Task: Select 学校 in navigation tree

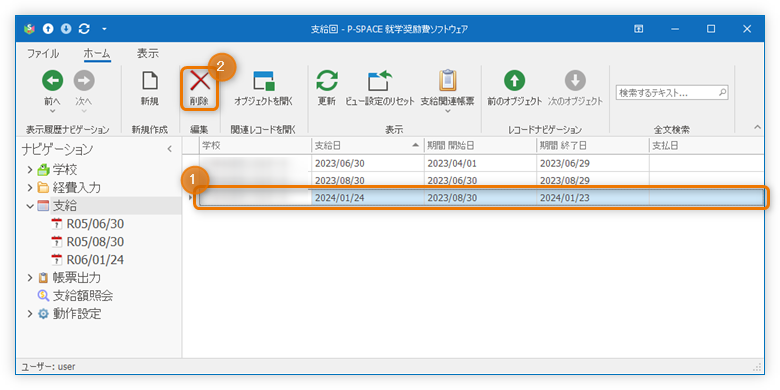Action: tap(65, 170)
